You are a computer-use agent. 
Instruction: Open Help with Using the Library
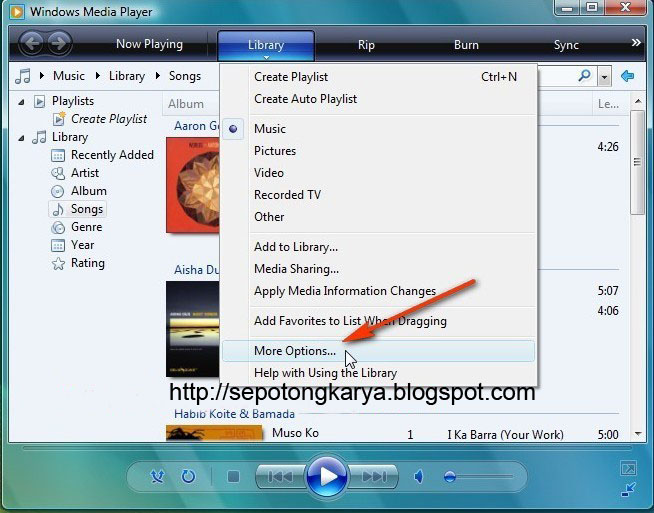tap(379, 372)
